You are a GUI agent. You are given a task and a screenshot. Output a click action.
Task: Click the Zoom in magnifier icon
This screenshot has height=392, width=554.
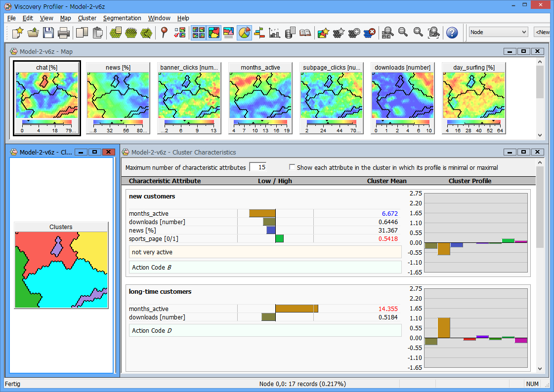click(418, 33)
